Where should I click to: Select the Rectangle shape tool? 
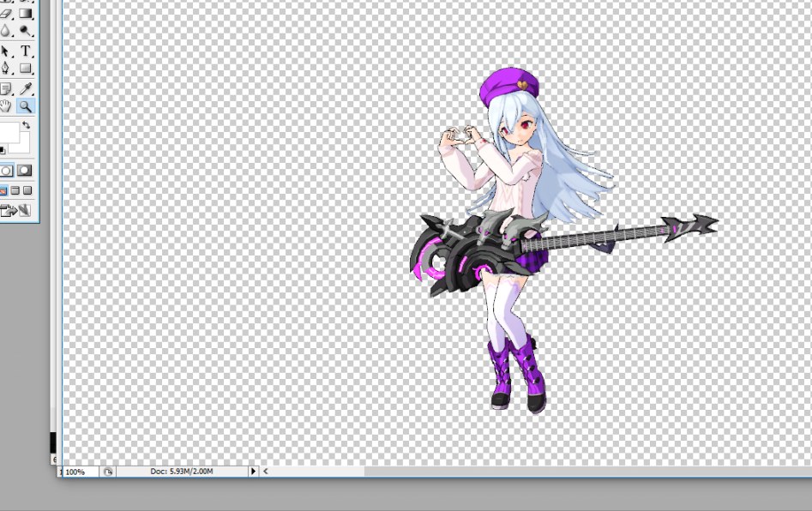[x=26, y=69]
